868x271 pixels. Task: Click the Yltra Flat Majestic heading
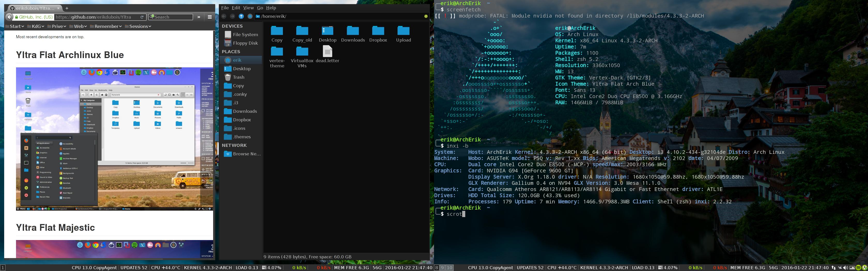[x=55, y=228]
